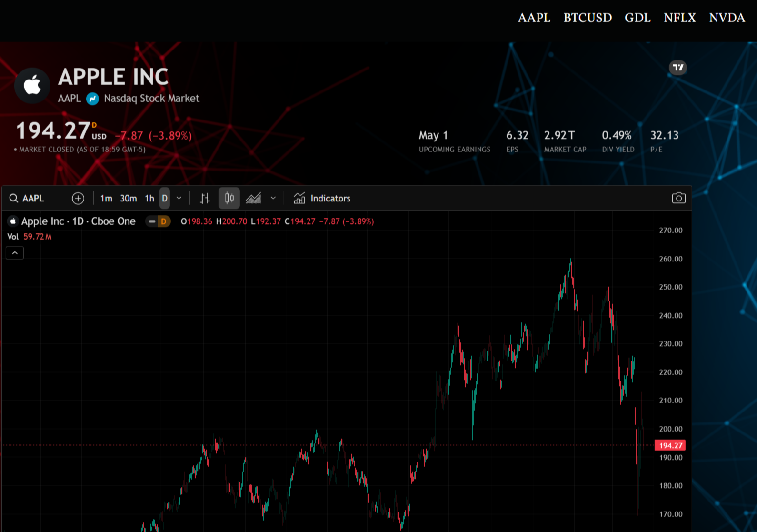This screenshot has height=532, width=757.
Task: Open the NFLX link in top navigation
Action: (680, 18)
